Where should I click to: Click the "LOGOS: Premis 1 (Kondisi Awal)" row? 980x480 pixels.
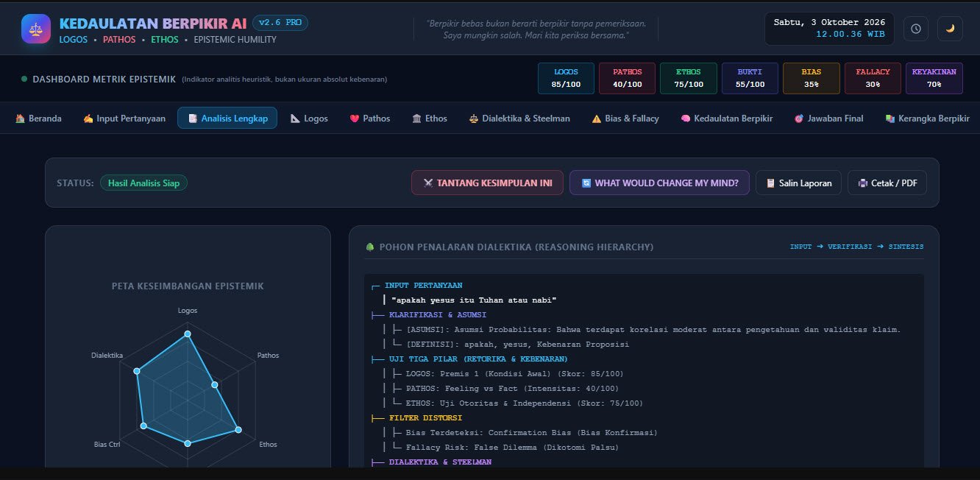coord(514,374)
